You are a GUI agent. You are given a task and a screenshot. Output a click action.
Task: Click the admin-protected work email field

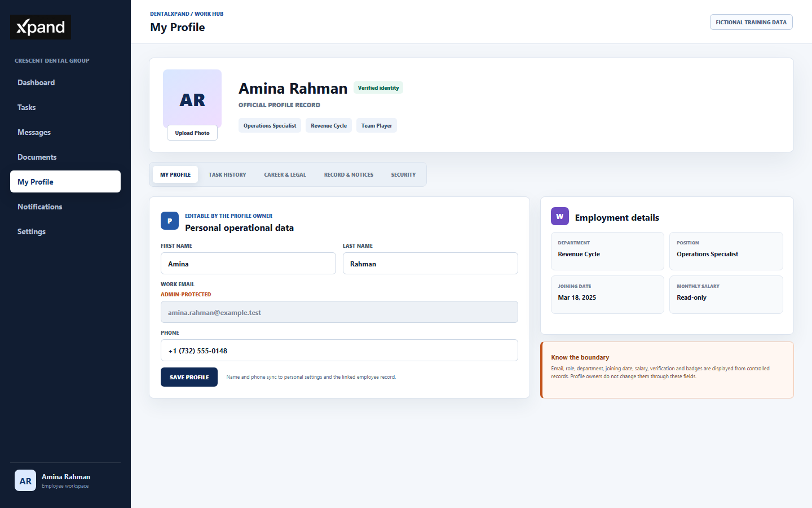339,312
